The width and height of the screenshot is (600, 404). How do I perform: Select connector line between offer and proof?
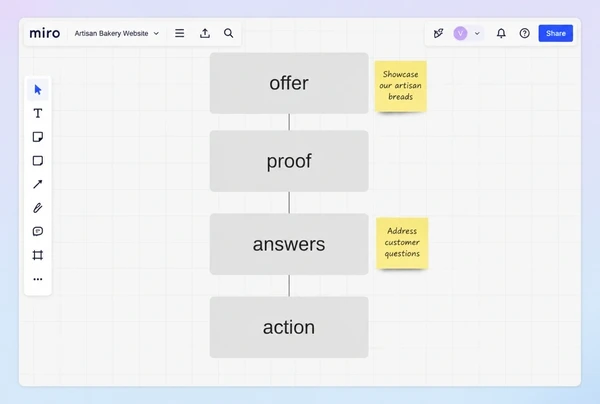[289, 122]
